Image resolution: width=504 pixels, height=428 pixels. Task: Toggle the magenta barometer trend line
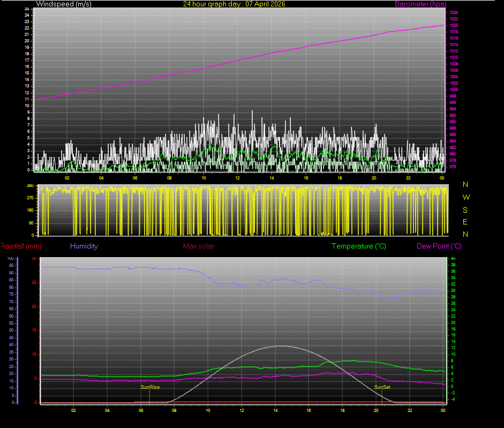[241, 62]
